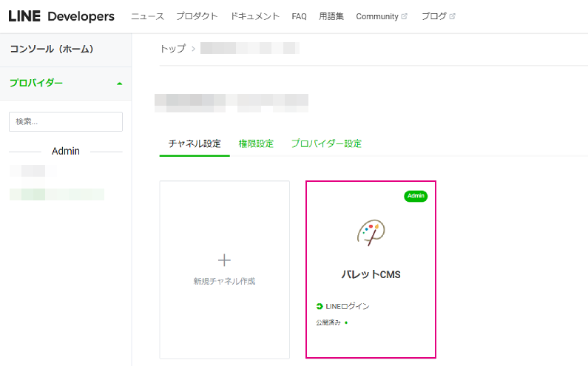Viewport: 588px width, 366px height.
Task: Select the green highlighted provider in sidebar
Action: pos(57,194)
